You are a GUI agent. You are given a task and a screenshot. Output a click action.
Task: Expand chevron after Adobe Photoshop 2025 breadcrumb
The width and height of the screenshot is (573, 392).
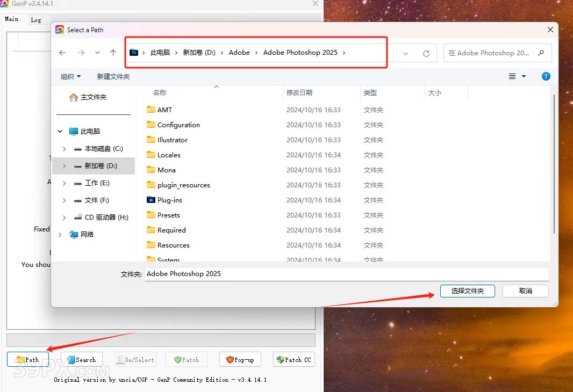[344, 53]
